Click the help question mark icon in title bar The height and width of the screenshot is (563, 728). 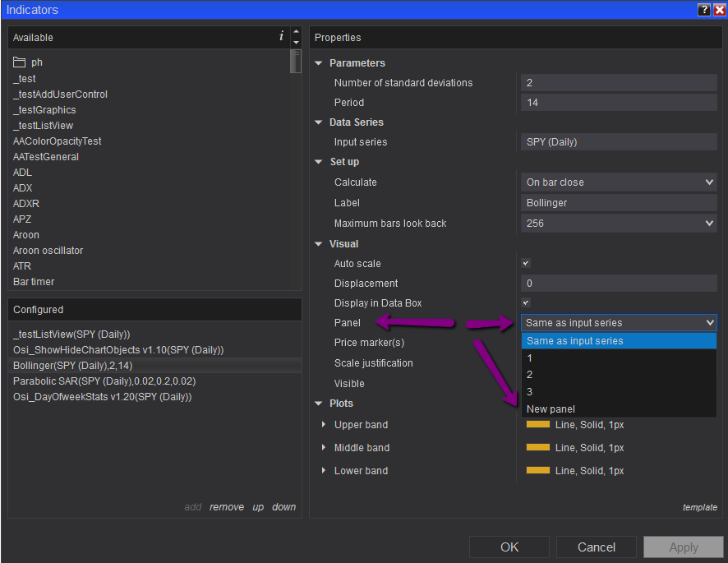pos(704,10)
